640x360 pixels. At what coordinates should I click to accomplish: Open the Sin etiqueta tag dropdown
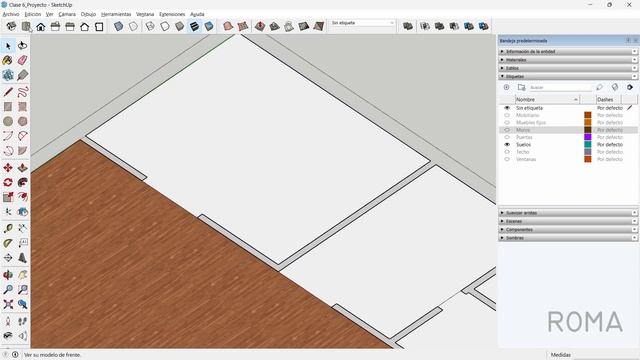[x=362, y=23]
